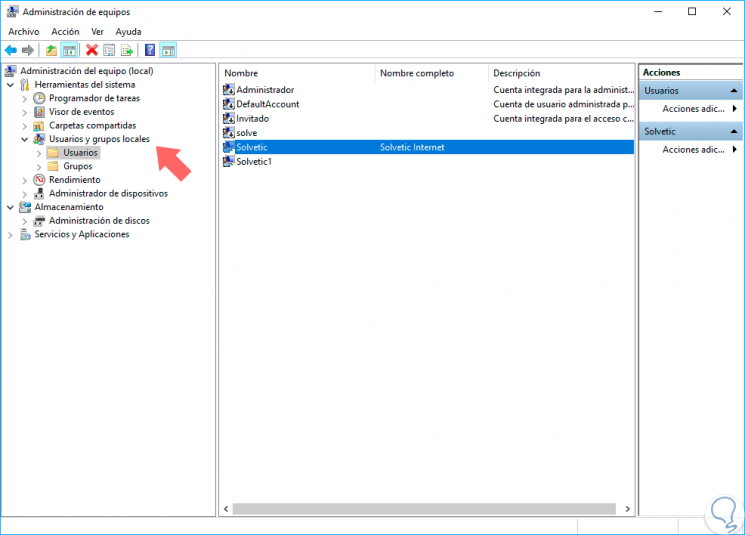
Task: Expand the Programador de tareas node
Action: coord(25,98)
